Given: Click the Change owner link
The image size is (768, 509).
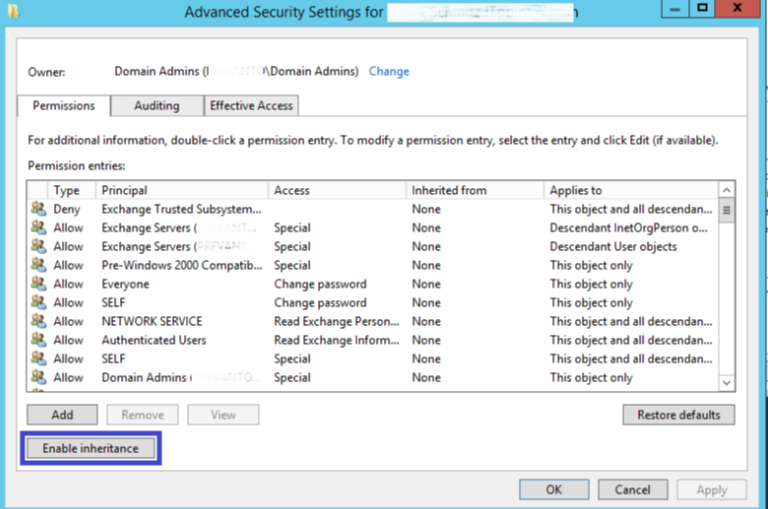Looking at the screenshot, I should tap(389, 72).
